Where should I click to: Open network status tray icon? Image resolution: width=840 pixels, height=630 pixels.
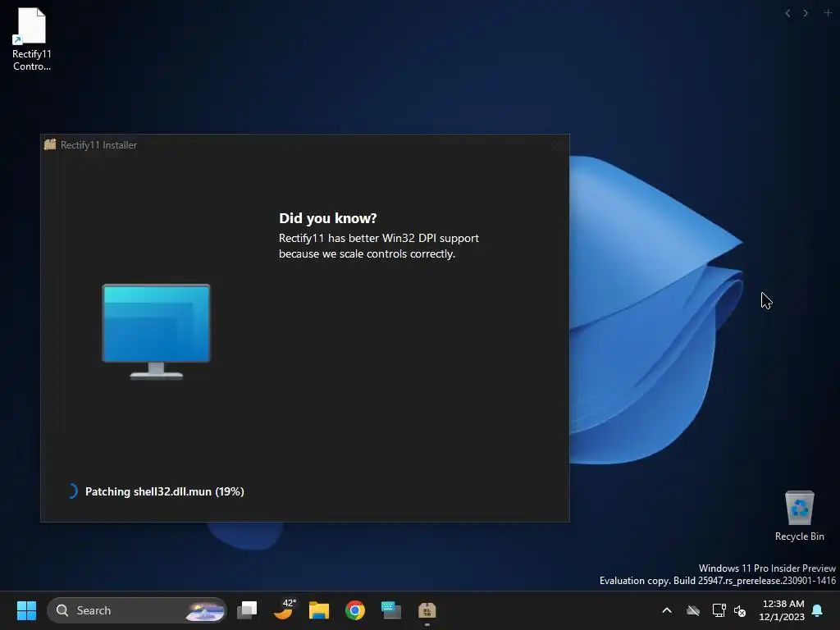pyautogui.click(x=719, y=610)
